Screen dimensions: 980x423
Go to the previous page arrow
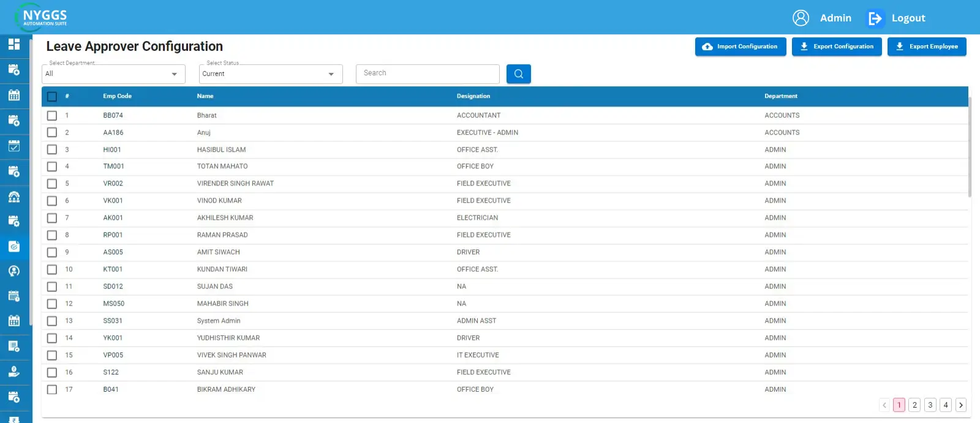[884, 405]
